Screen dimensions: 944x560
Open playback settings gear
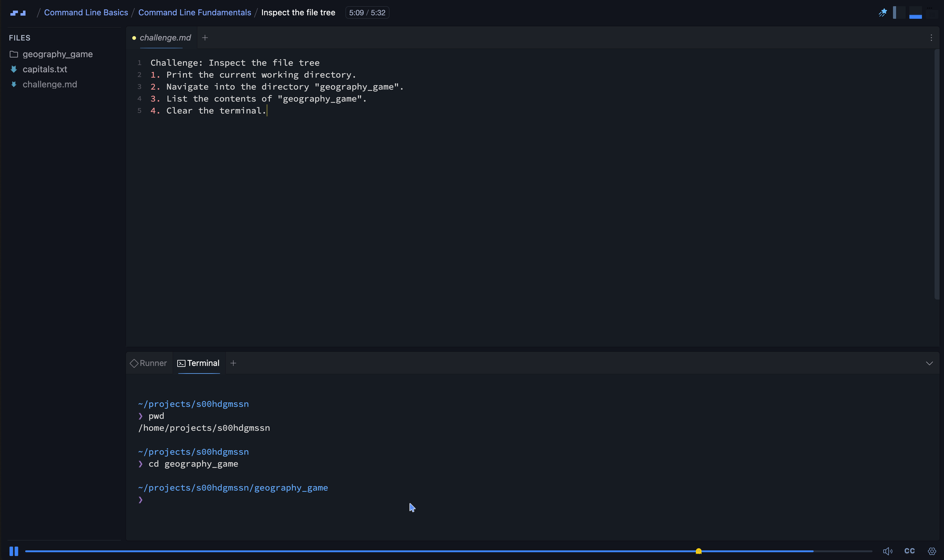[x=932, y=551]
